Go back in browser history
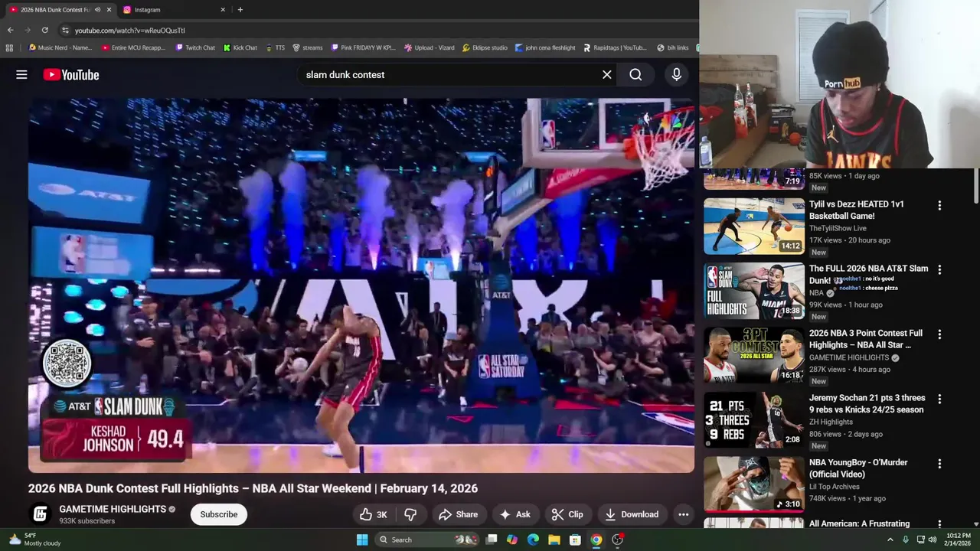 (x=10, y=30)
